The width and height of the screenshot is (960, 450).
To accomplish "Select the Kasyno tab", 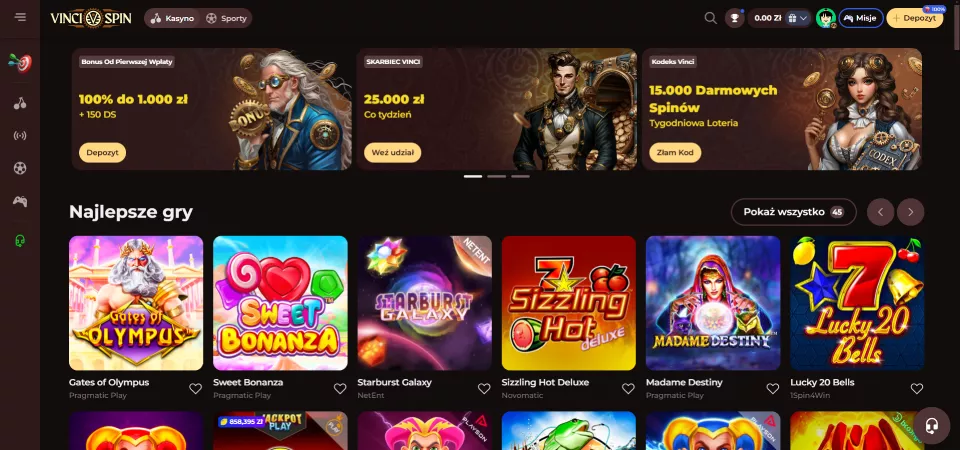I will click(x=173, y=18).
